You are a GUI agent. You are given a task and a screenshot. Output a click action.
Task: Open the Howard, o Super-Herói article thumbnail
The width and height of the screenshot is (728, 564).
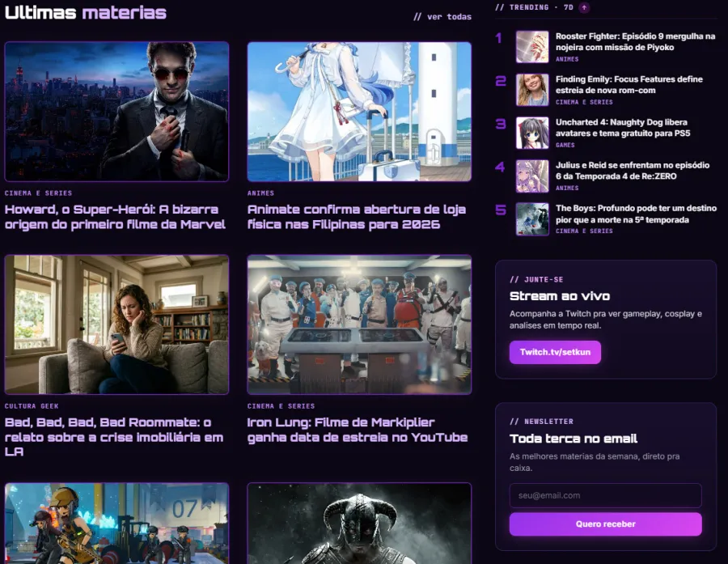pos(116,112)
